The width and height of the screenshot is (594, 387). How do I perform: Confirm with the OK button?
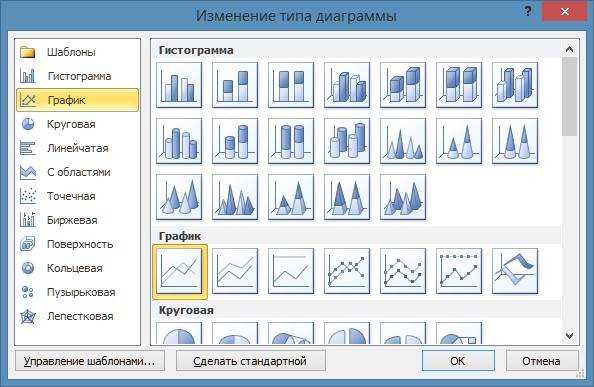coord(458,361)
